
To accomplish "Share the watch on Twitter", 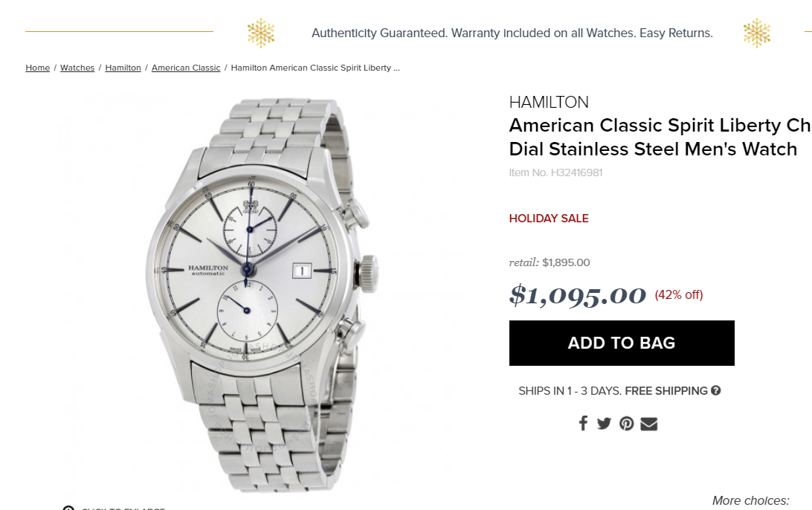I will (x=604, y=424).
